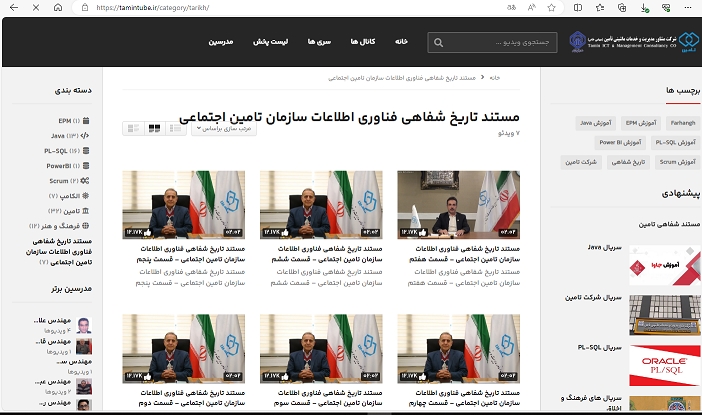The width and height of the screenshot is (702, 415).
Task: Open سری ها in the top navigation
Action: tap(319, 42)
